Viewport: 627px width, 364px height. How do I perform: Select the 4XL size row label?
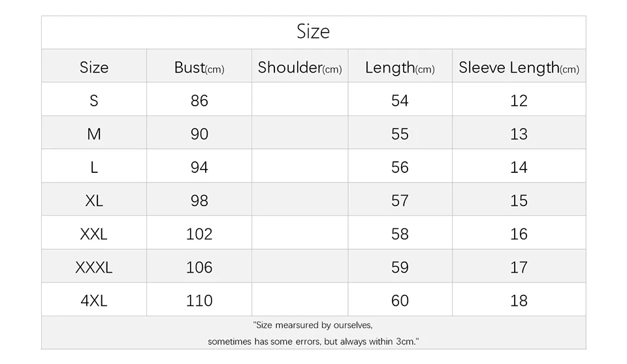point(94,300)
